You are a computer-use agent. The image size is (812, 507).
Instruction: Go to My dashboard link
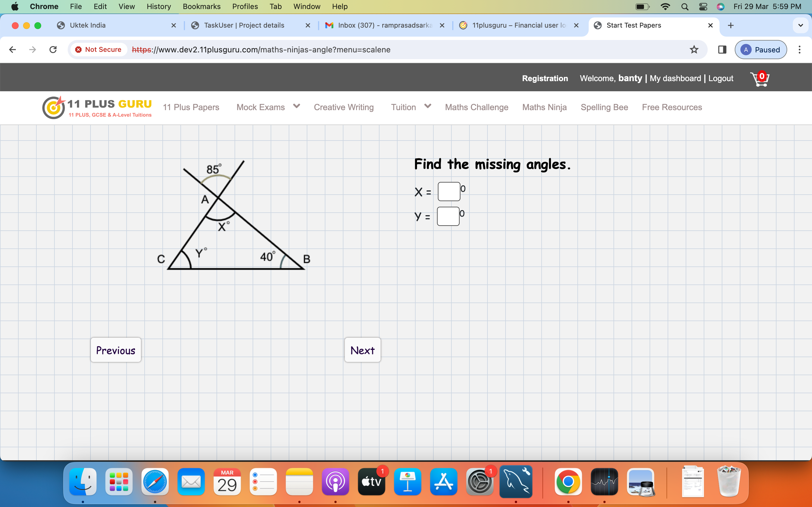point(675,79)
